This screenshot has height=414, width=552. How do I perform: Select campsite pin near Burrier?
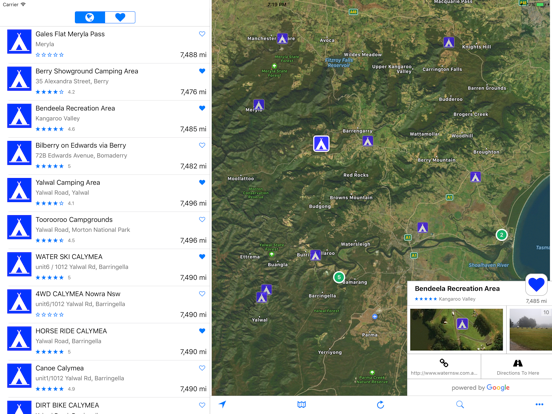pyautogui.click(x=315, y=255)
